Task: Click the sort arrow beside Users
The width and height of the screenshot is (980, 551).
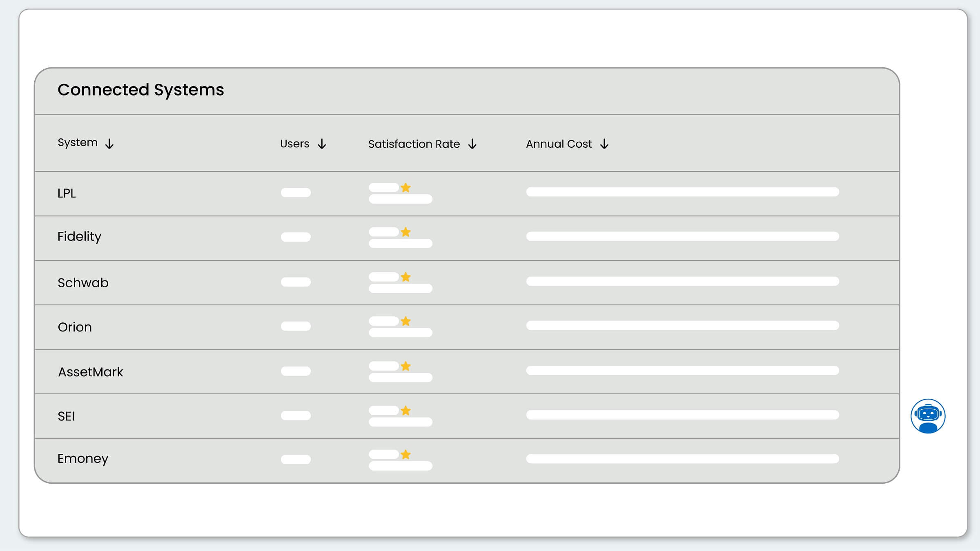Action: (x=322, y=144)
